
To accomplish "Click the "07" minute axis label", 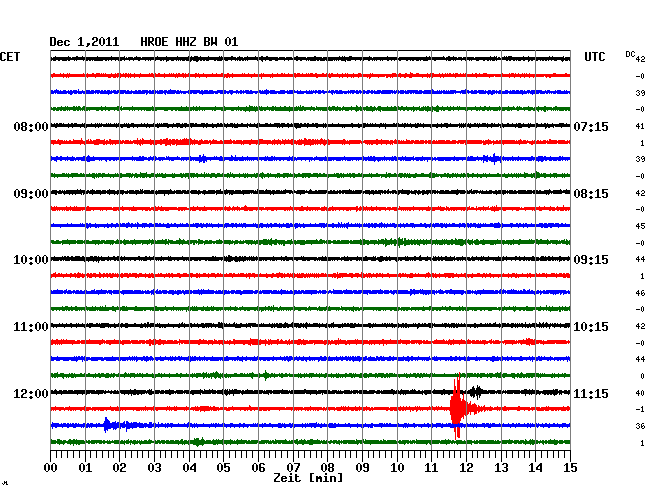I will 293,468.
